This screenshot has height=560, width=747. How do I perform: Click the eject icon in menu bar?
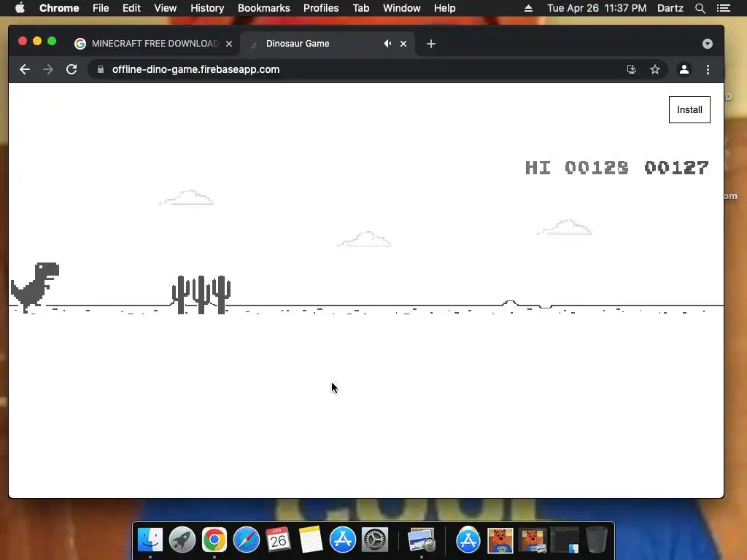coord(528,8)
